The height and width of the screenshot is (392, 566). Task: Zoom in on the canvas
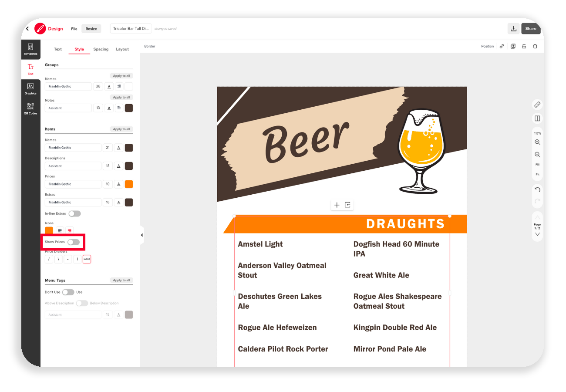pyautogui.click(x=537, y=142)
